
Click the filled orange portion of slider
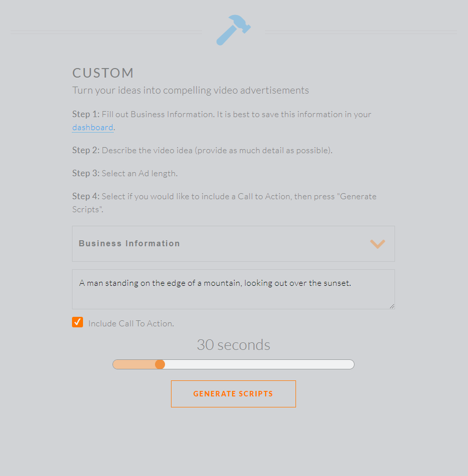[134, 364]
